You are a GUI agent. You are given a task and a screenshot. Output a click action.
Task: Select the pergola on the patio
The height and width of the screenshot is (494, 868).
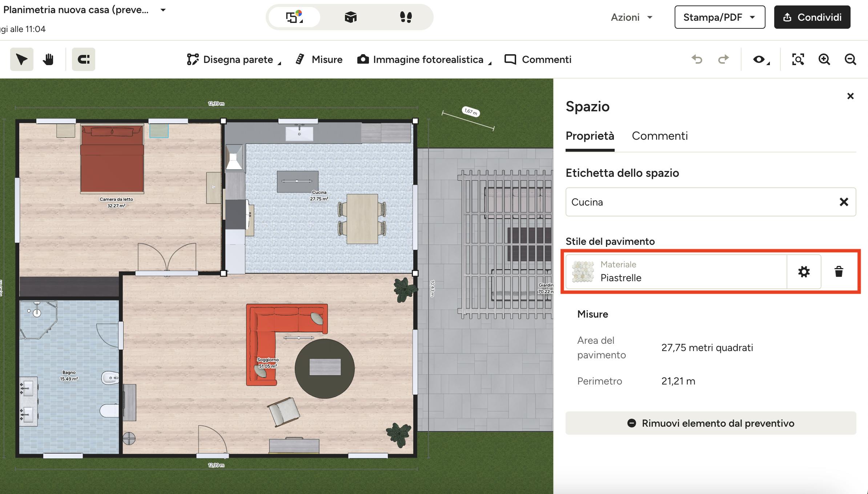pyautogui.click(x=505, y=244)
